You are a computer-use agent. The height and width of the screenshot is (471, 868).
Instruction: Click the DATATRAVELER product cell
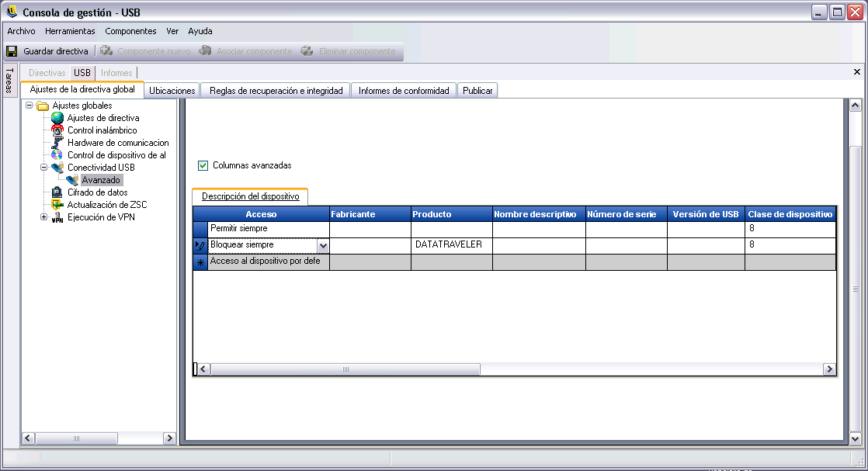click(452, 245)
